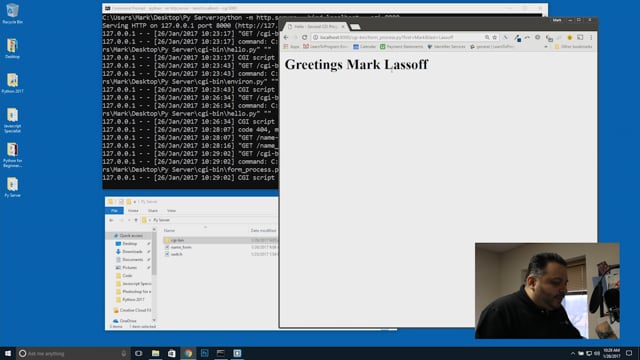Viewport: 640px width, 360px height.
Task: Open the Calendar bookmark
Action: pos(364,47)
